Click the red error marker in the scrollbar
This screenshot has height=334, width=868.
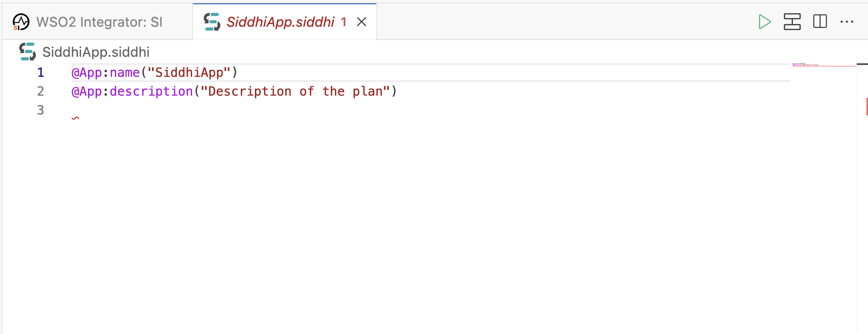point(867,106)
